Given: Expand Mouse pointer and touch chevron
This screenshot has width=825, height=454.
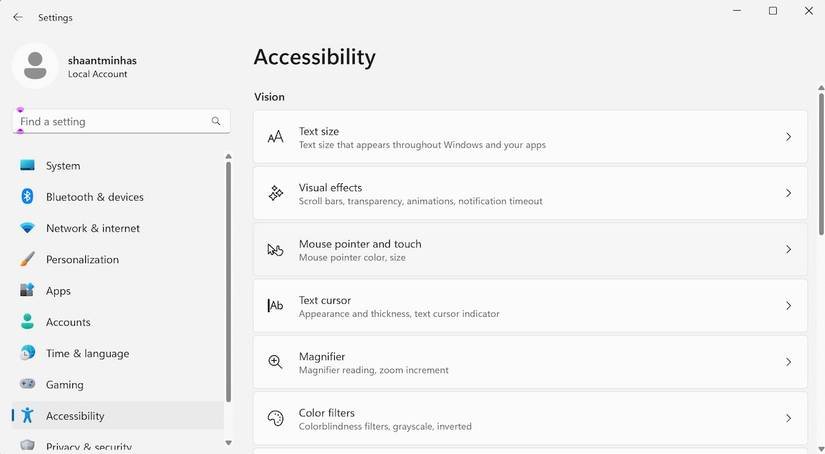Looking at the screenshot, I should (x=788, y=249).
